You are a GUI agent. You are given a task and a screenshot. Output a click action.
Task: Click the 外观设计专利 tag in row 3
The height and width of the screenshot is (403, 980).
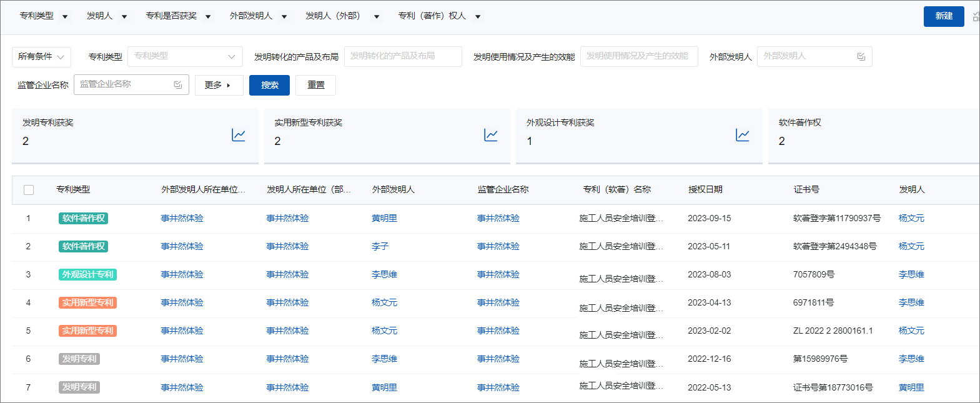pos(88,274)
